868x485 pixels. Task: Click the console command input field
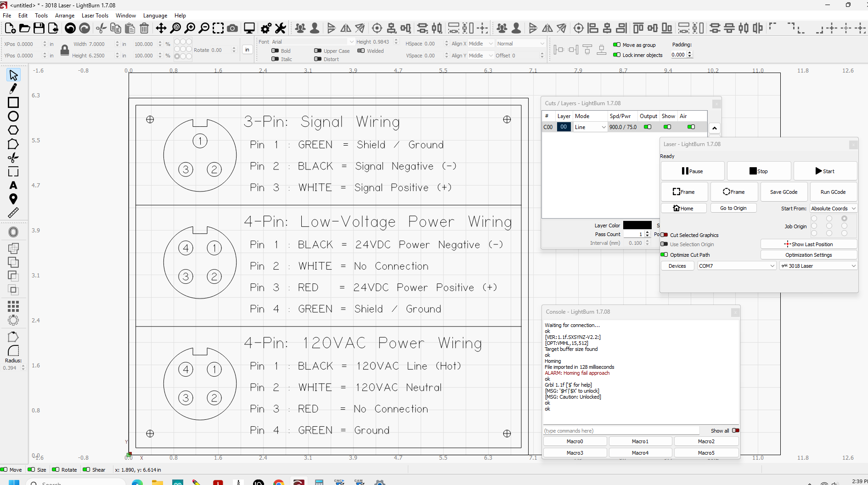621,431
